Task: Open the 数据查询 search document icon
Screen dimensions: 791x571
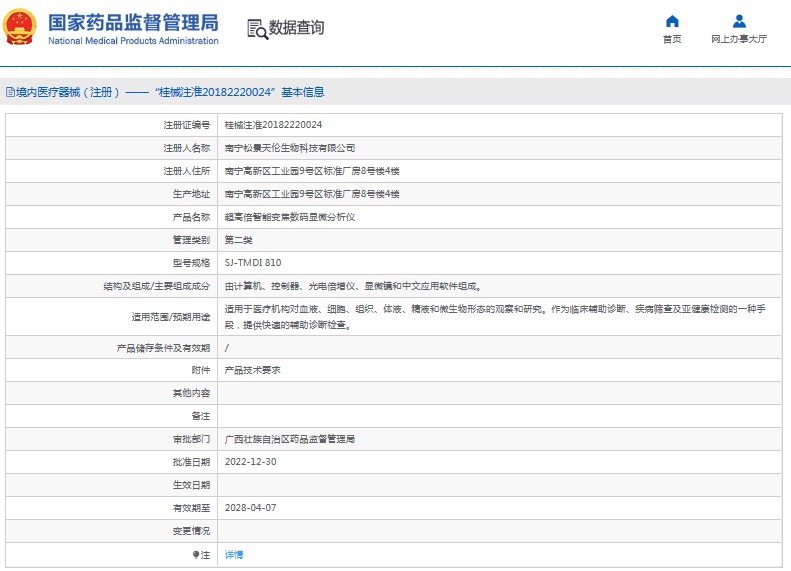Action: point(257,29)
